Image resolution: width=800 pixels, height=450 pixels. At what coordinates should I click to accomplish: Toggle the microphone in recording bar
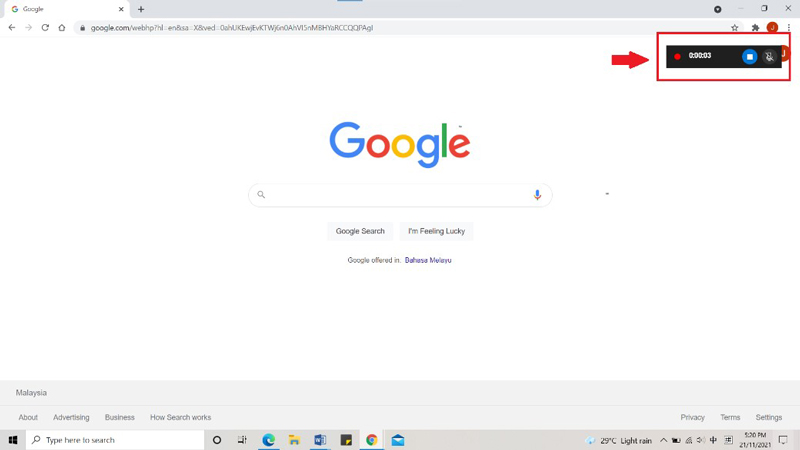point(769,57)
